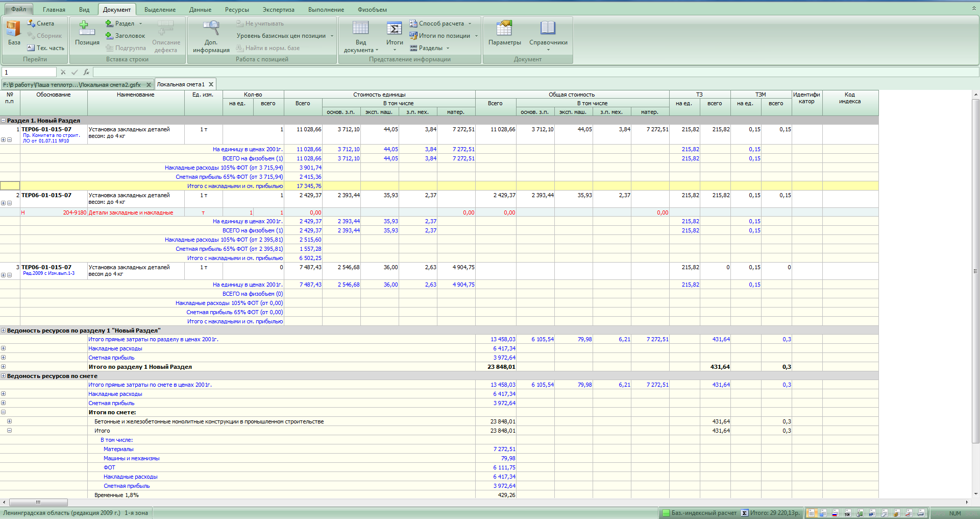Viewport: 980px width, 519px height.
Task: Click the cell reference input field
Action: tap(29, 72)
